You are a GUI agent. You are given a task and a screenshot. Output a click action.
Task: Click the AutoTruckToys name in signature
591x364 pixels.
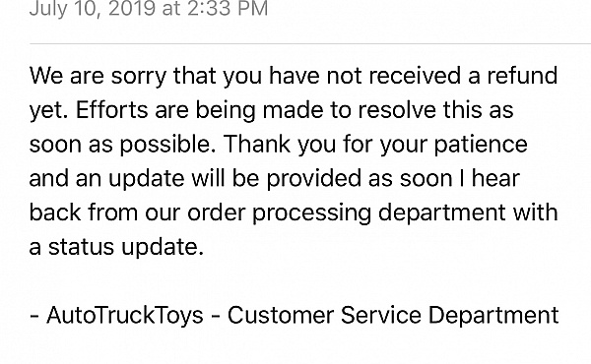[x=125, y=315]
